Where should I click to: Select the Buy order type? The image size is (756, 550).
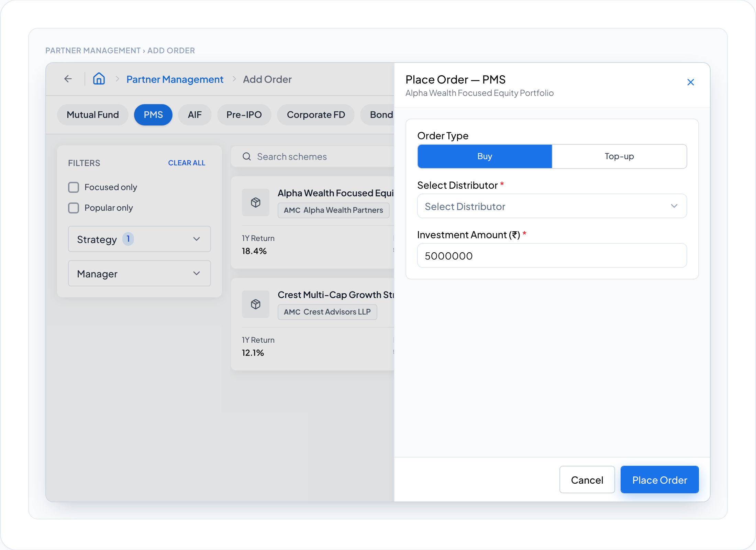pyautogui.click(x=485, y=156)
